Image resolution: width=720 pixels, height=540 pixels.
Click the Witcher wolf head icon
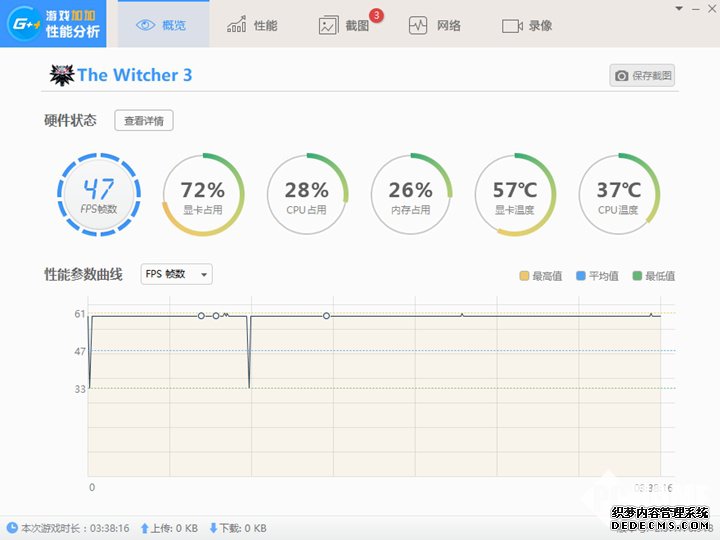62,75
